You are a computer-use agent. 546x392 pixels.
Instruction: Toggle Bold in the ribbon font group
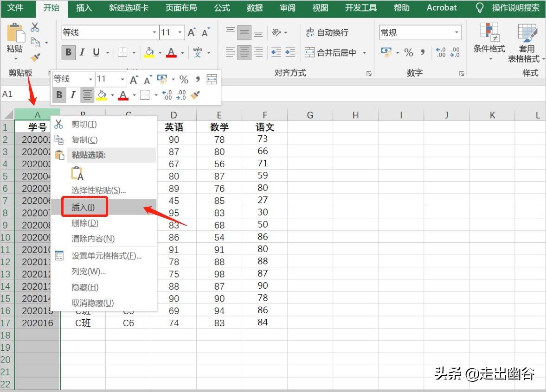68,52
